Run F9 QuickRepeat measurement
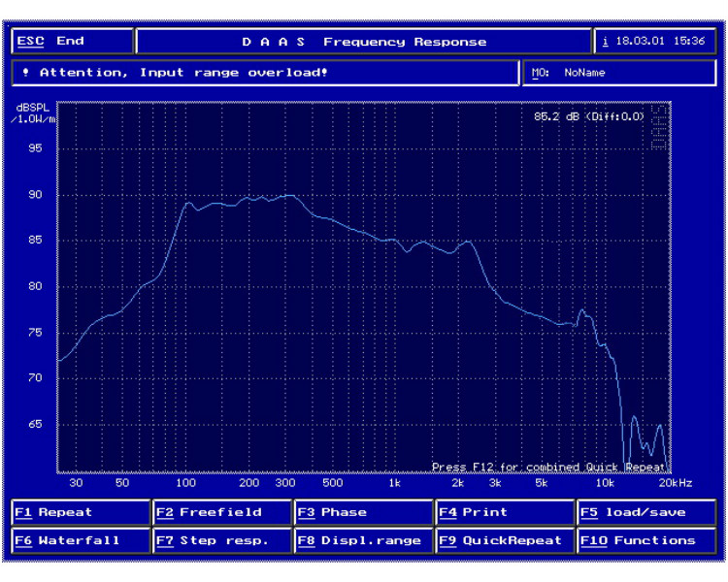The height and width of the screenshot is (582, 728). (x=505, y=540)
